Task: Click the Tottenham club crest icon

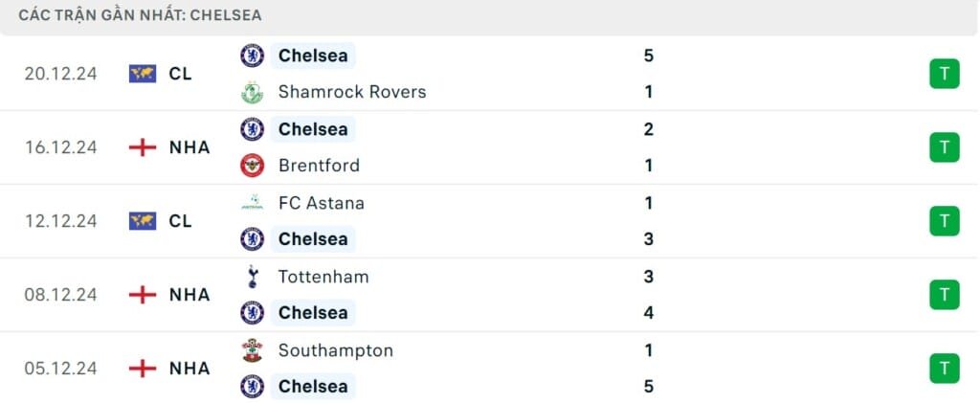Action: (252, 277)
